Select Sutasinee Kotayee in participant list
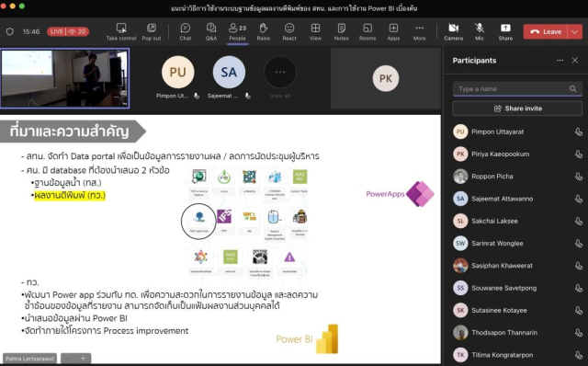Viewport: 588px width, 366px height. click(517, 311)
